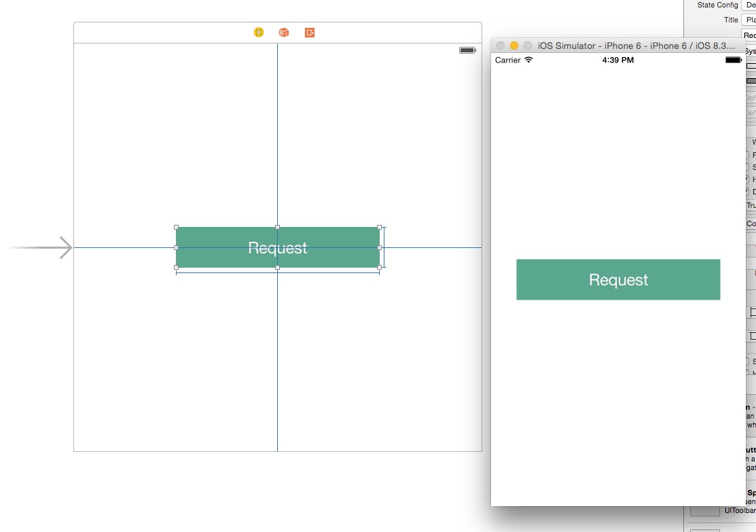Select the yellow View Controller icon
Viewport: 756px width, 532px height.
point(259,33)
